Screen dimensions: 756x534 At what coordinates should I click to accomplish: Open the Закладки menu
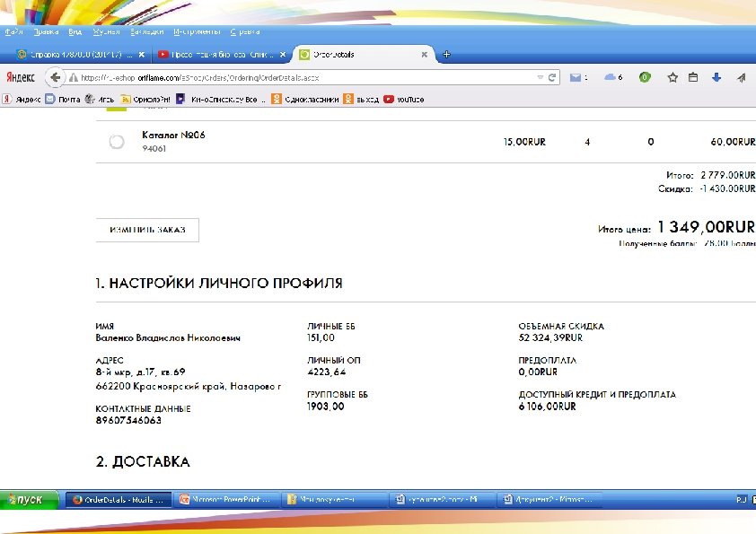click(x=147, y=31)
